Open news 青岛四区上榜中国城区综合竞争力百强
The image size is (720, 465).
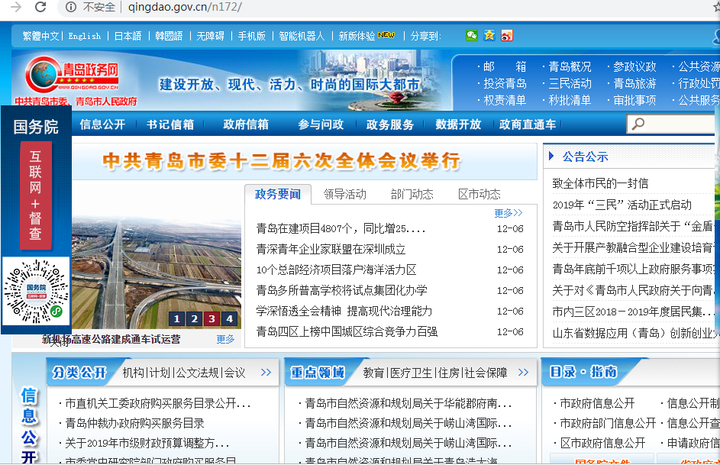point(347,332)
